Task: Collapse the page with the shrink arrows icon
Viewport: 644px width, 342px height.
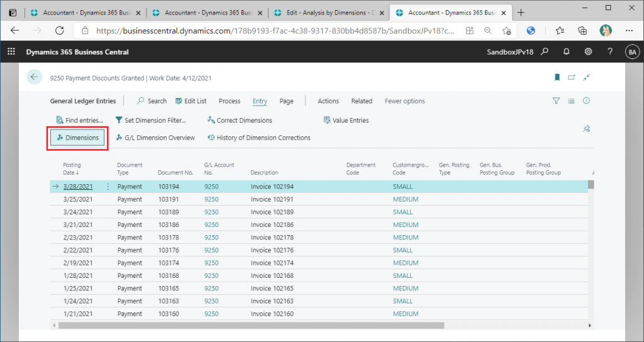Action: [x=587, y=77]
